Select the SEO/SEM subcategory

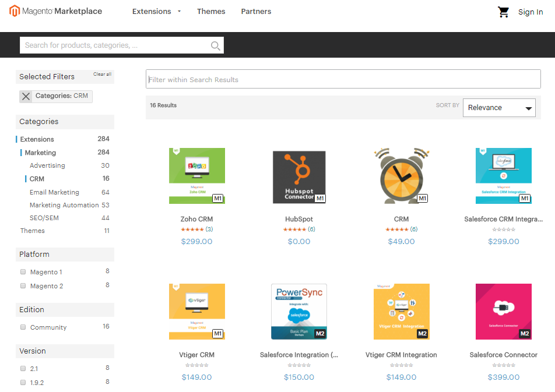coord(44,218)
